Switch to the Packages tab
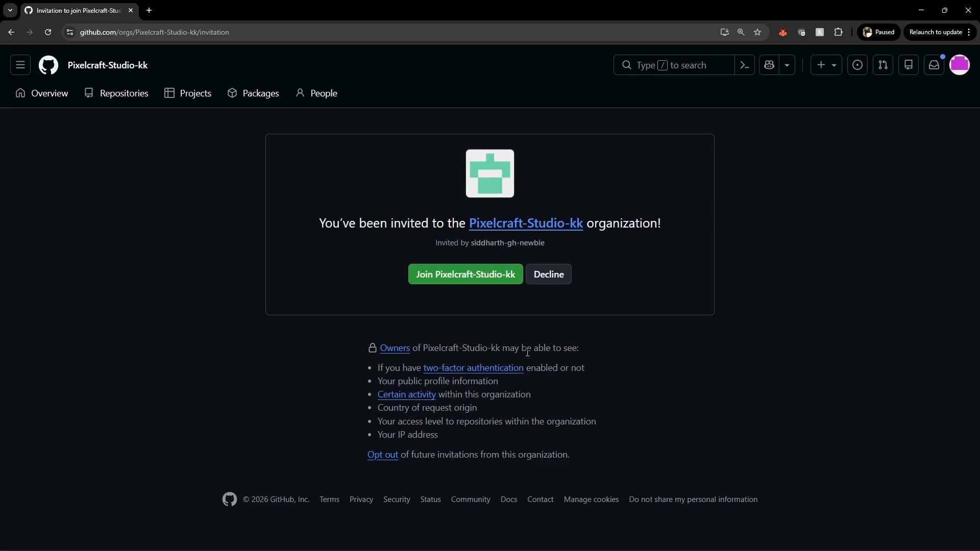The width and height of the screenshot is (980, 551). (253, 93)
